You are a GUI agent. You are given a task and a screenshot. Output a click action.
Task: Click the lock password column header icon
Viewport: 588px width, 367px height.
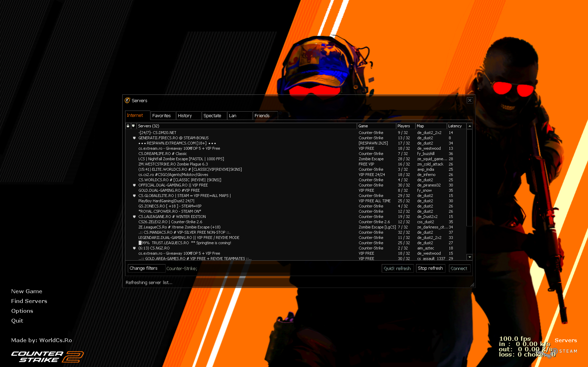click(x=128, y=126)
